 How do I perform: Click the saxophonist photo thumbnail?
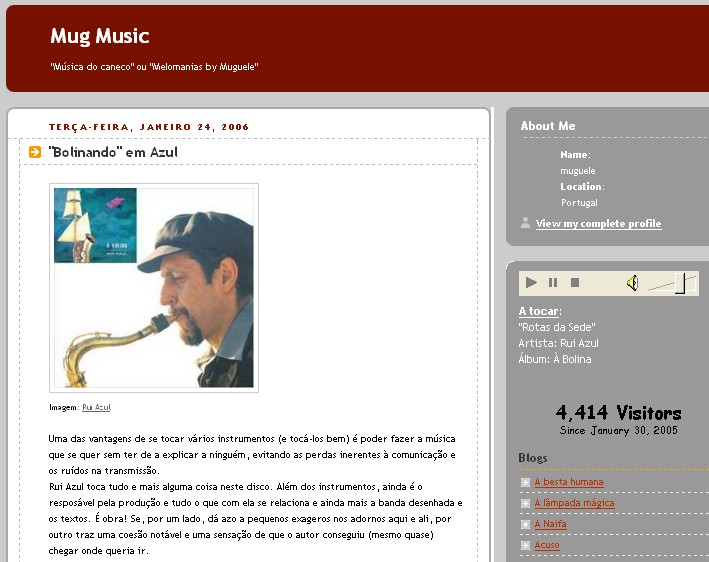pyautogui.click(x=154, y=288)
